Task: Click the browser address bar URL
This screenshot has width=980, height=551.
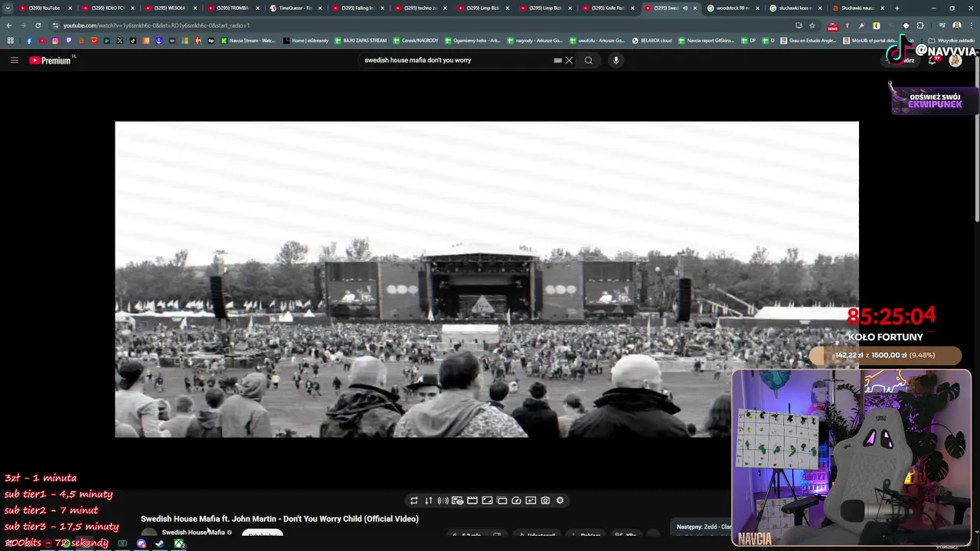Action: (157, 25)
